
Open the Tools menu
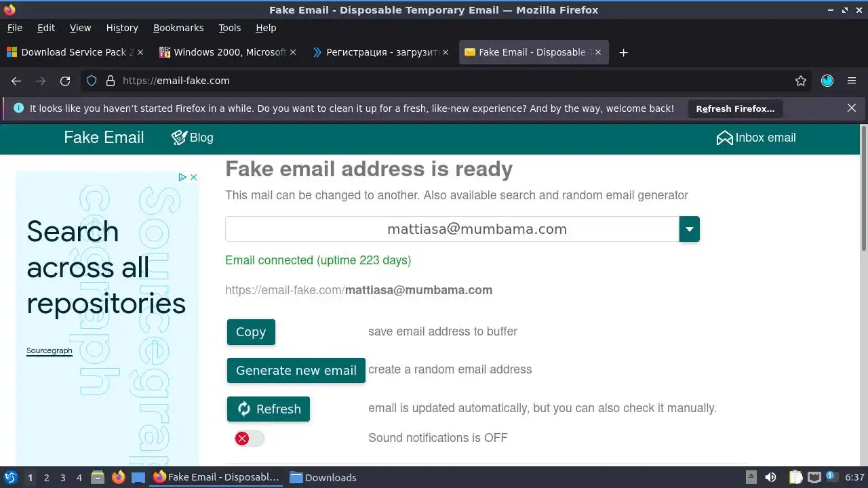coord(230,28)
